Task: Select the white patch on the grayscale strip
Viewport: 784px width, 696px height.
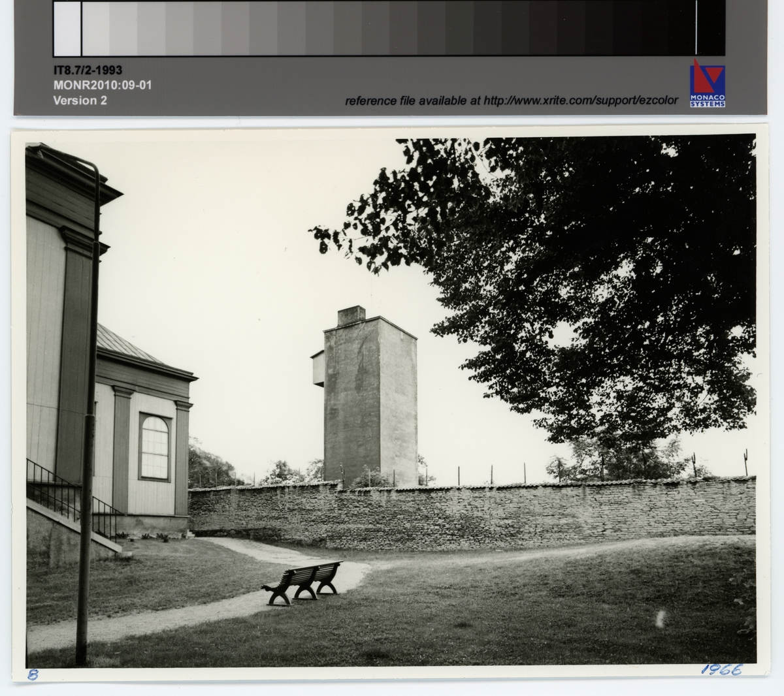Action: [x=67, y=28]
